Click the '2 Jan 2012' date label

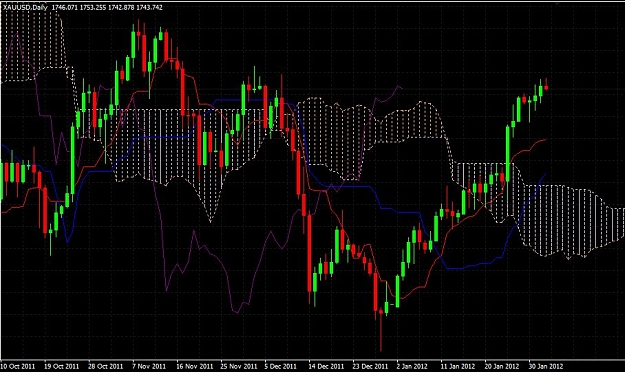[x=412, y=366]
